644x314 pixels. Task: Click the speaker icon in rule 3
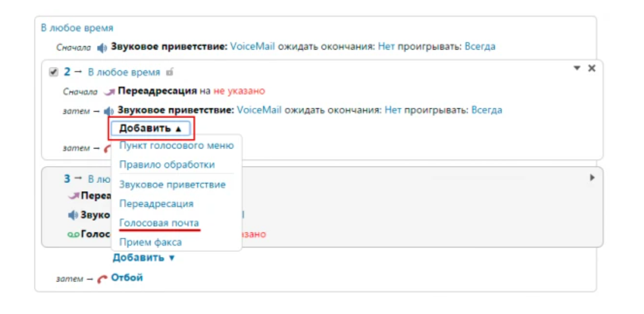point(73,215)
